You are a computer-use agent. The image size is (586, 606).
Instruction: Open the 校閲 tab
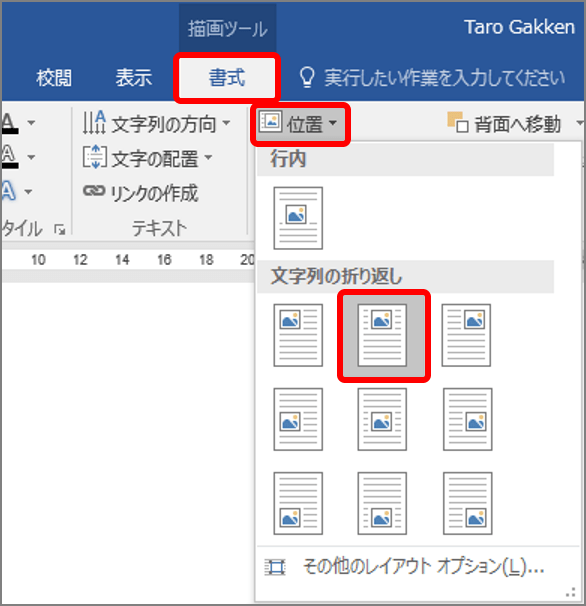pyautogui.click(x=54, y=78)
